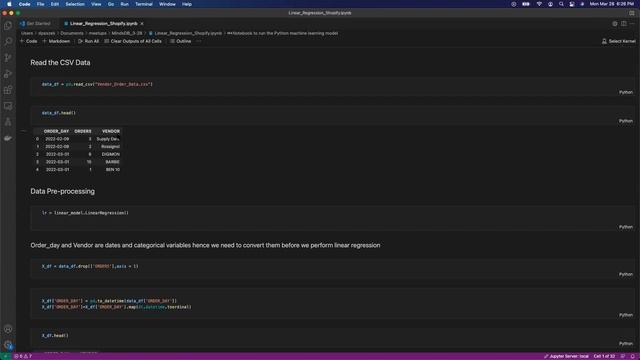This screenshot has height=360, width=640.
Task: Open the remote window status indicator
Action: pyautogui.click(x=5, y=356)
